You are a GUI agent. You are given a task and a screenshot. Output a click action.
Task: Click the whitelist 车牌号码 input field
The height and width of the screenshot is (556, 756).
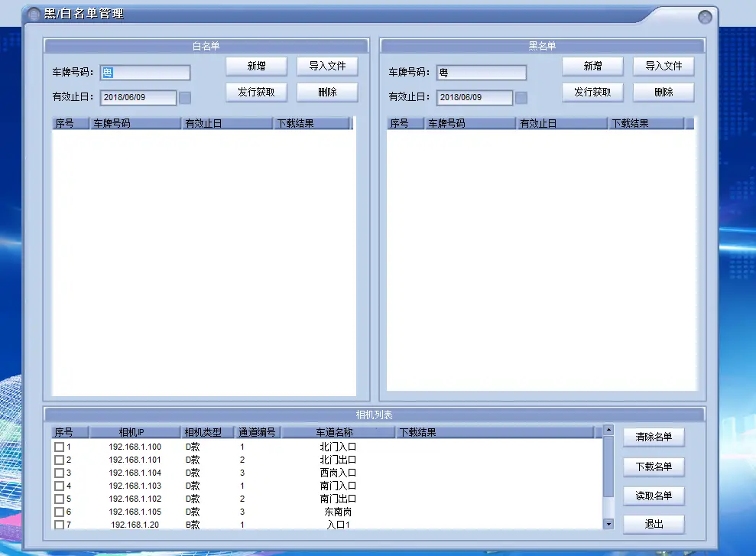[x=145, y=73]
